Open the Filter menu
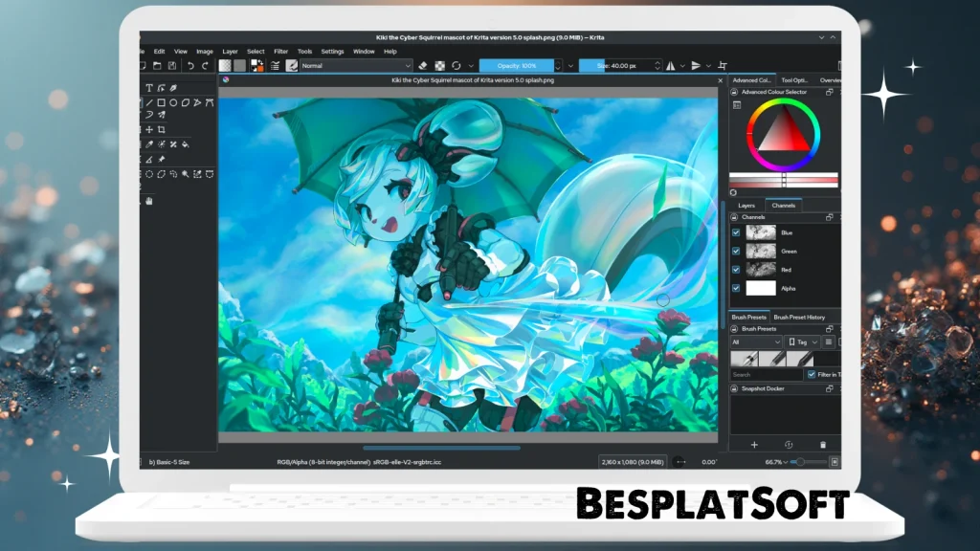Viewport: 980px width, 551px height. pos(280,52)
